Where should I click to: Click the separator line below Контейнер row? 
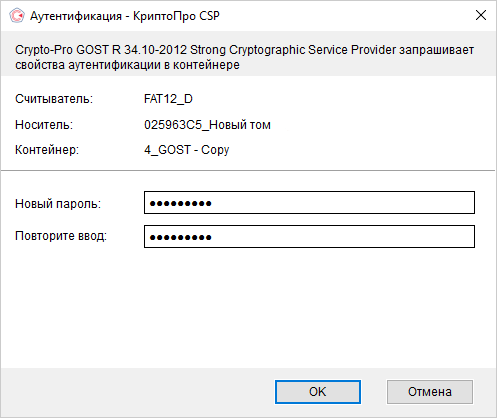coord(248,171)
